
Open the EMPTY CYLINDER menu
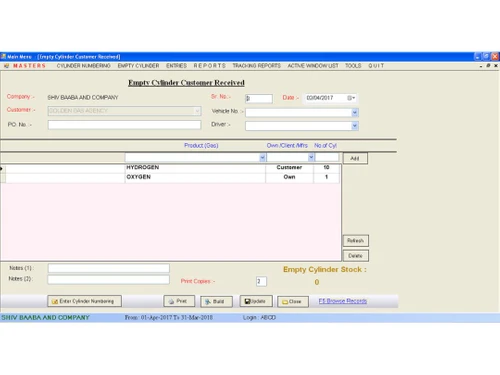tap(138, 66)
